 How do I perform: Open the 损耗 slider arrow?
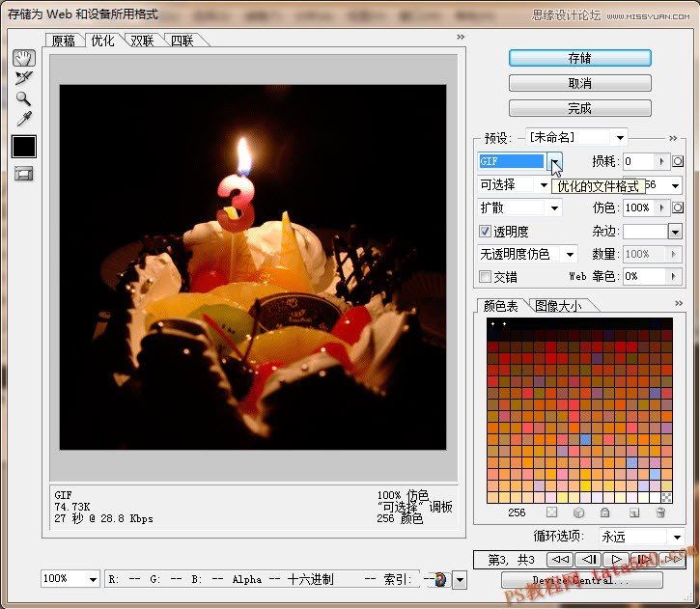(x=662, y=161)
